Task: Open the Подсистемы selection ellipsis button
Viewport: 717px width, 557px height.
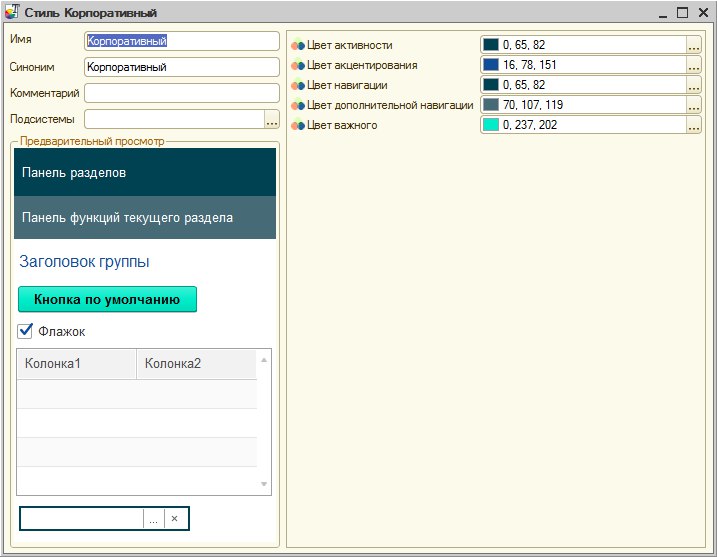Action: [272, 119]
